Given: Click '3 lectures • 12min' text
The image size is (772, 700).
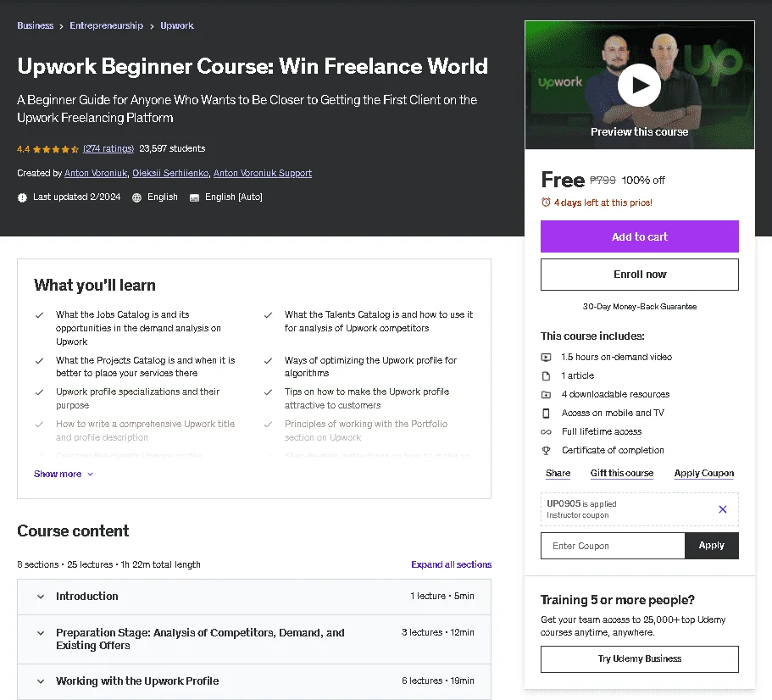Looking at the screenshot, I should click(x=438, y=632).
